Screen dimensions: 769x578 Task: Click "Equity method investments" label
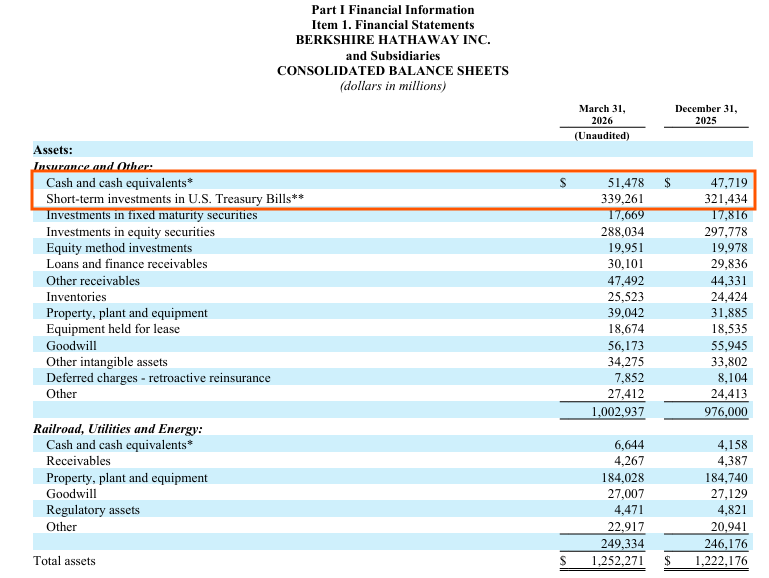pos(119,248)
